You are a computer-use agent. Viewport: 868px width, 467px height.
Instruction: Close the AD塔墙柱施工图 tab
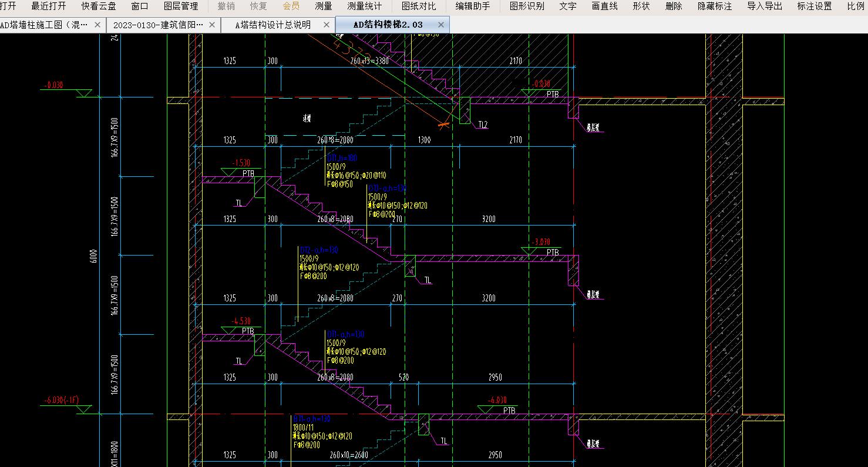tap(97, 25)
